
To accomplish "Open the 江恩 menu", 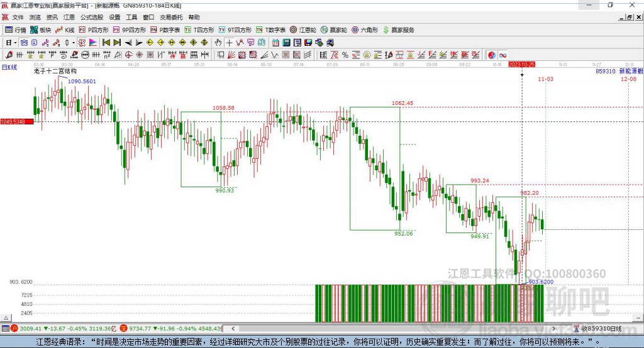I will [x=69, y=17].
